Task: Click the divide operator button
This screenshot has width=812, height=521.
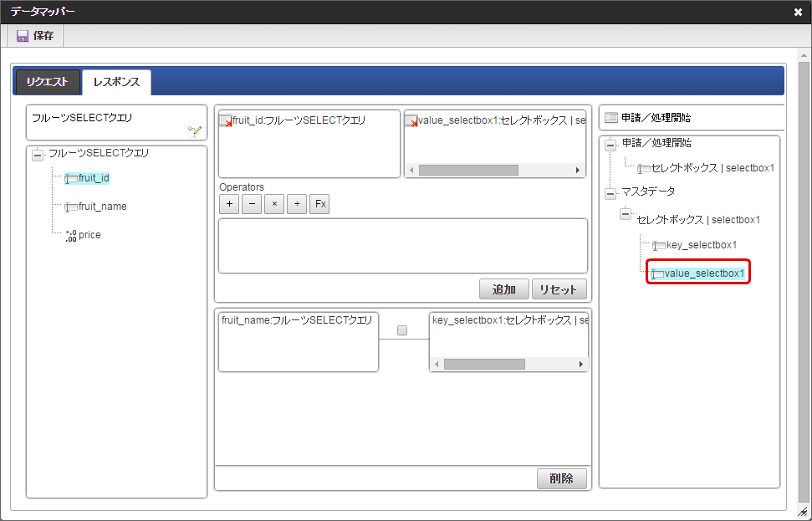Action: (297, 204)
